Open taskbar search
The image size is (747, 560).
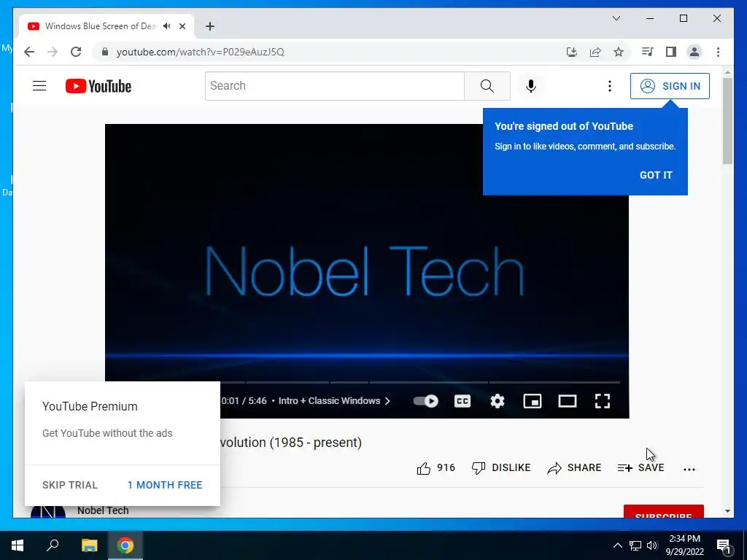coord(53,545)
